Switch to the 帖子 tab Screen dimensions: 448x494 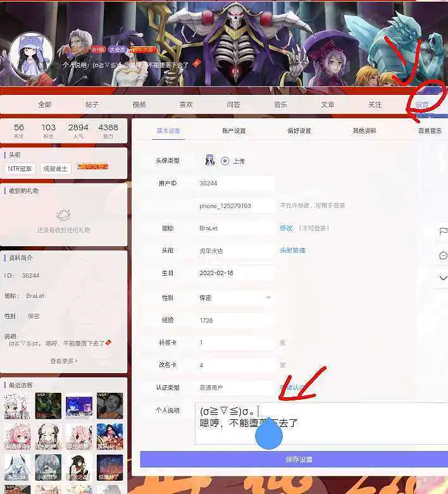[92, 104]
